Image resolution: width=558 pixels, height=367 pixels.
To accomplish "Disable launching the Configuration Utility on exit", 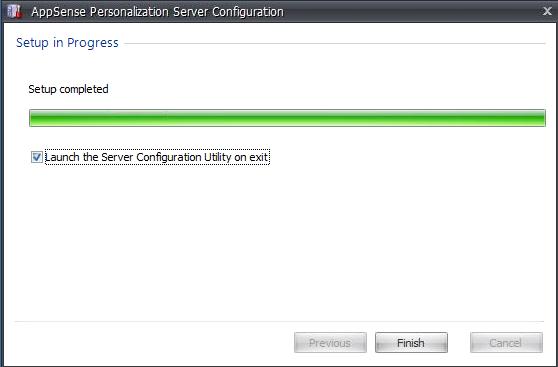I will 37,157.
